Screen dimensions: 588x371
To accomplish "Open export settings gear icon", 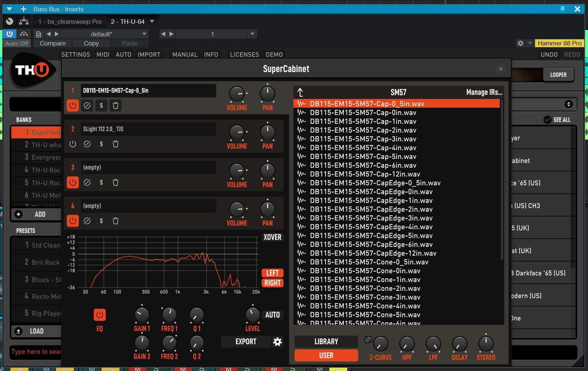I will [278, 342].
